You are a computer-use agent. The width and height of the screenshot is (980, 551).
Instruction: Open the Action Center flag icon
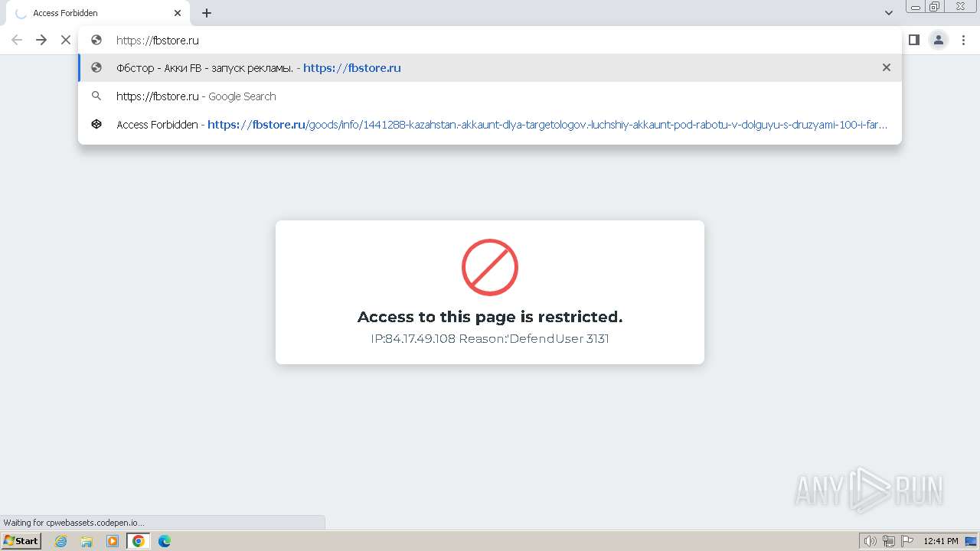pyautogui.click(x=907, y=541)
